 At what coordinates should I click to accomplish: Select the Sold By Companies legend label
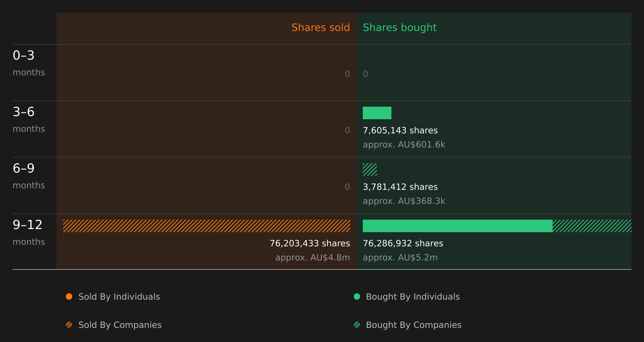point(120,325)
